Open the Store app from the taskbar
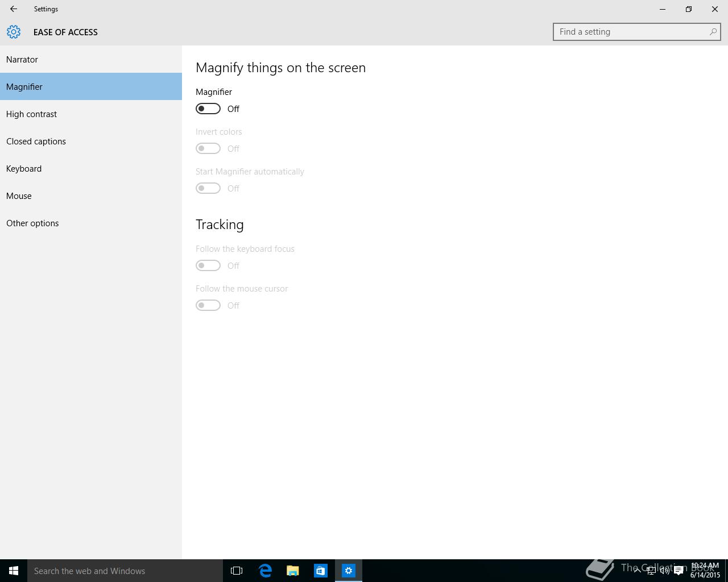This screenshot has width=728, height=582. [321, 571]
